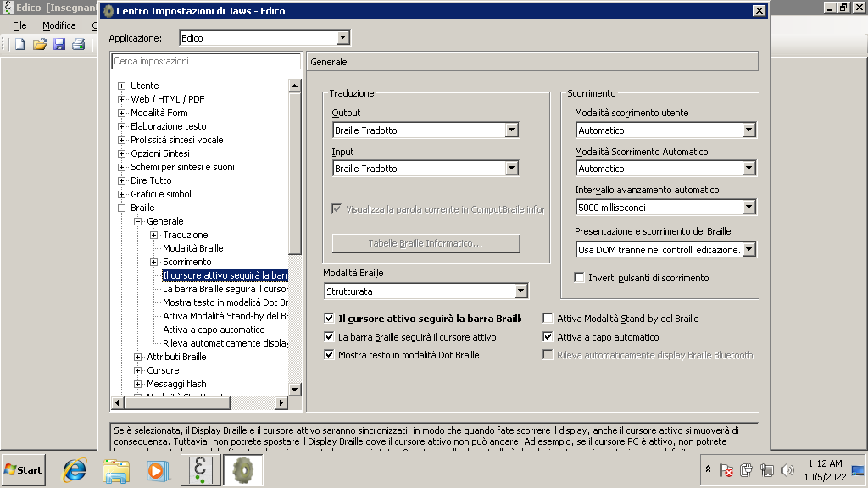Open the Modalità Scorrimento Automatico dropdown

(x=748, y=169)
